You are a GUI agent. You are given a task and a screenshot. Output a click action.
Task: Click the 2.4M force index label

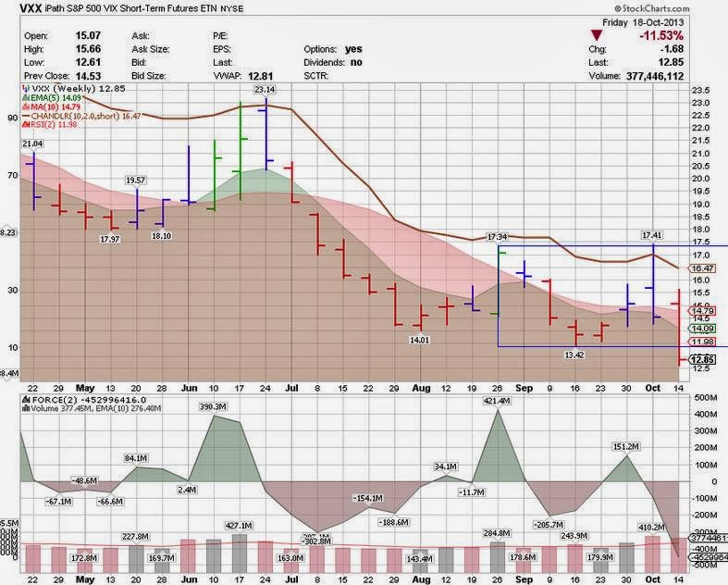coord(187,490)
